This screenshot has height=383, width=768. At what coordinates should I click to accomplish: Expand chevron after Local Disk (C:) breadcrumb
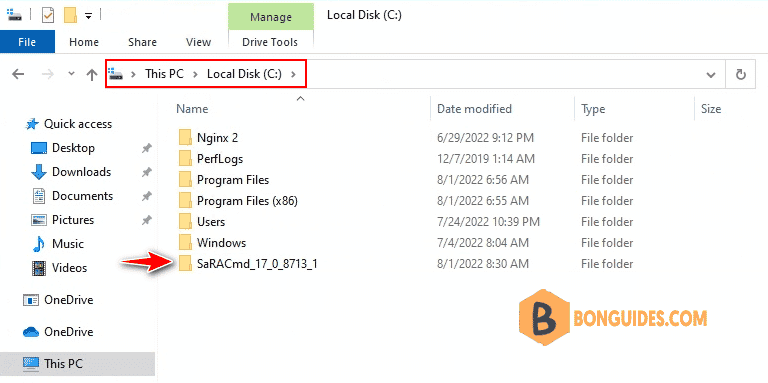tap(293, 74)
